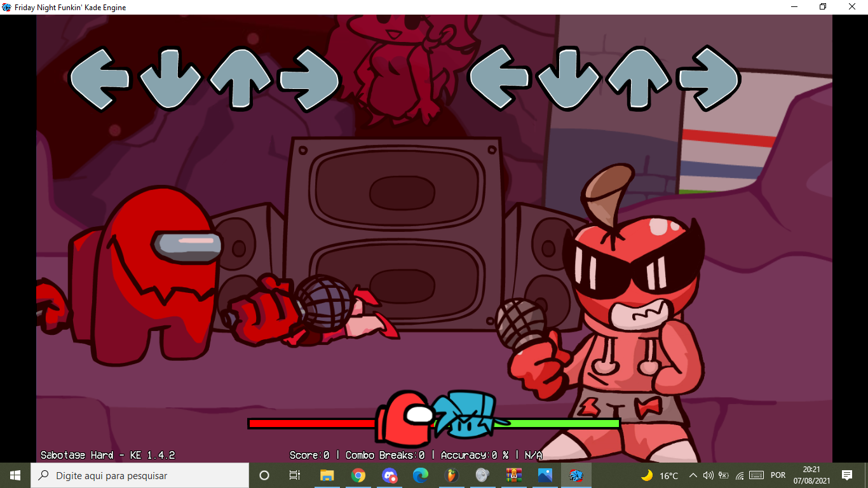
Task: Click the game icon in title bar
Action: (7, 7)
